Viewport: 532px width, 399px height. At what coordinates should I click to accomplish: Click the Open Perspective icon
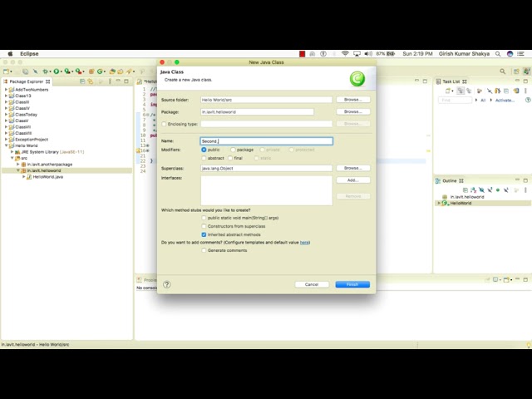point(516,71)
